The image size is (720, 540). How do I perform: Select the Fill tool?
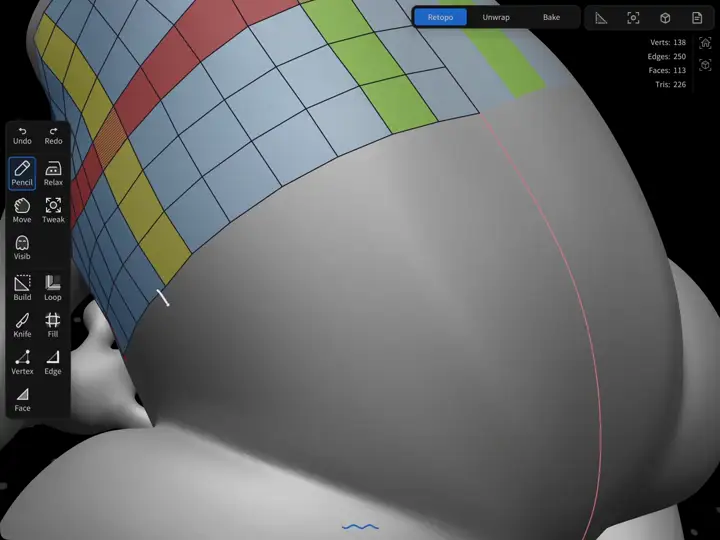(x=53, y=325)
